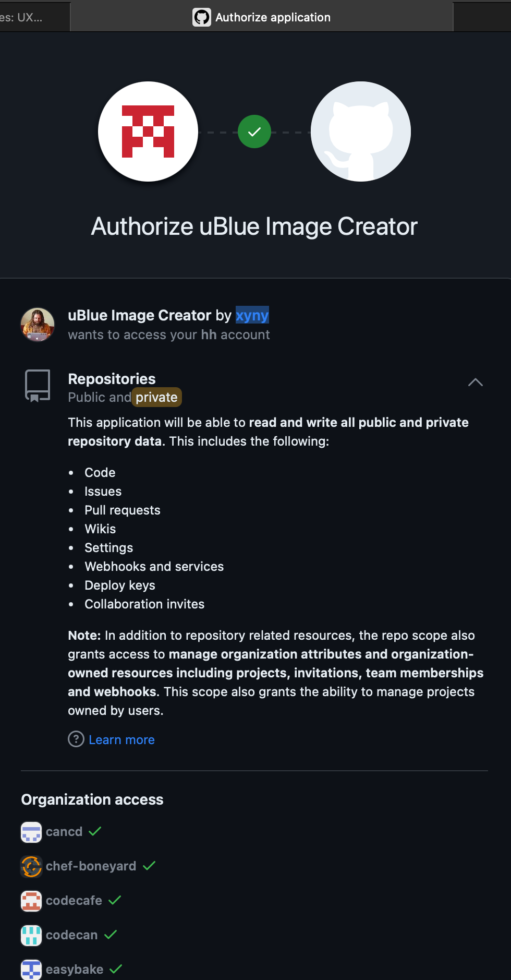Open the xyny developer profile link
The image size is (511, 980).
tap(252, 315)
